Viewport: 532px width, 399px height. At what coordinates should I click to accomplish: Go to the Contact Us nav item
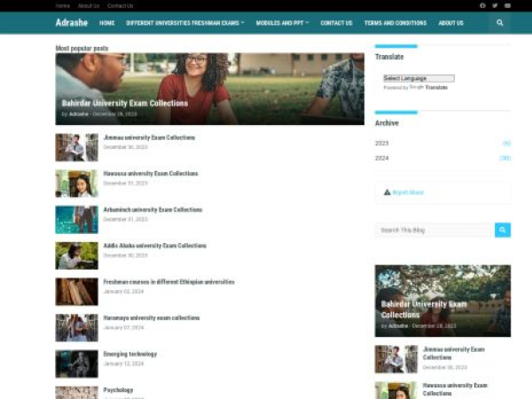(x=336, y=23)
